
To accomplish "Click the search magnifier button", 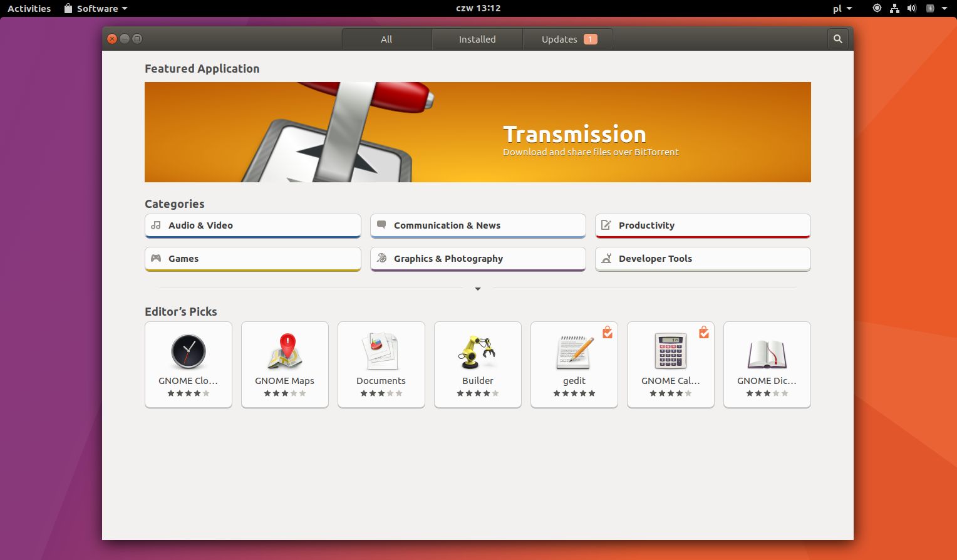I will (838, 39).
